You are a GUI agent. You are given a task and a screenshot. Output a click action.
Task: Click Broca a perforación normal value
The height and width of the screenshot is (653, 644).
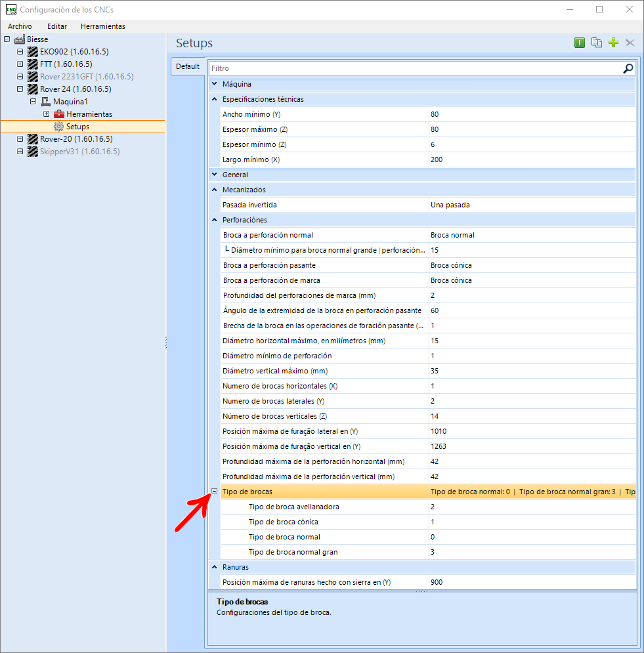532,235
